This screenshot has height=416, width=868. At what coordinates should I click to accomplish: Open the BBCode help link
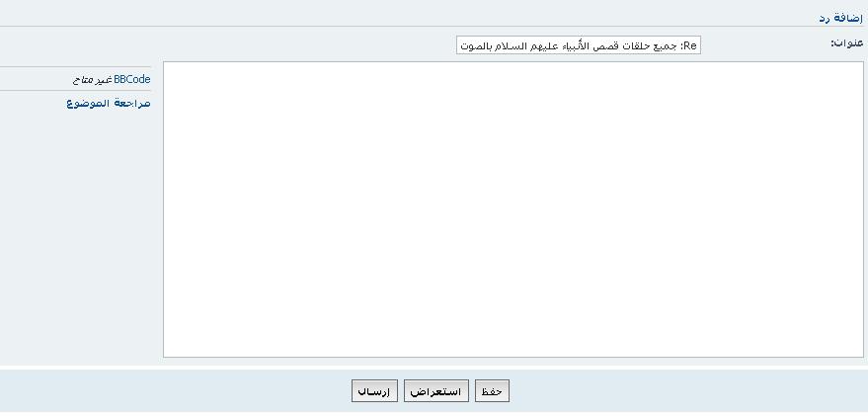(132, 79)
